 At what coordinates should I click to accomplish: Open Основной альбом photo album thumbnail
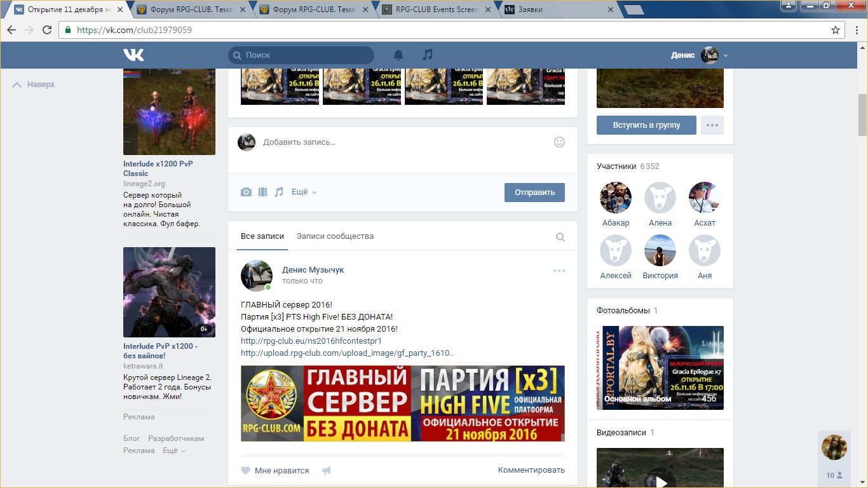click(x=660, y=368)
